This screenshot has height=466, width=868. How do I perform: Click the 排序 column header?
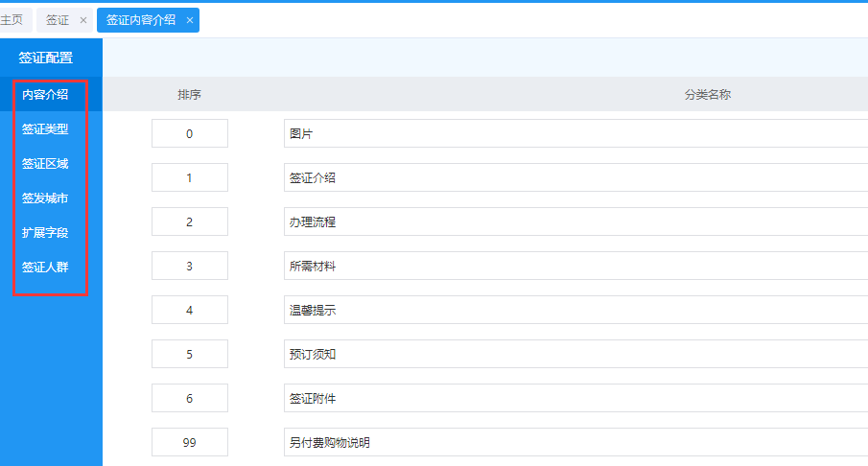click(189, 94)
